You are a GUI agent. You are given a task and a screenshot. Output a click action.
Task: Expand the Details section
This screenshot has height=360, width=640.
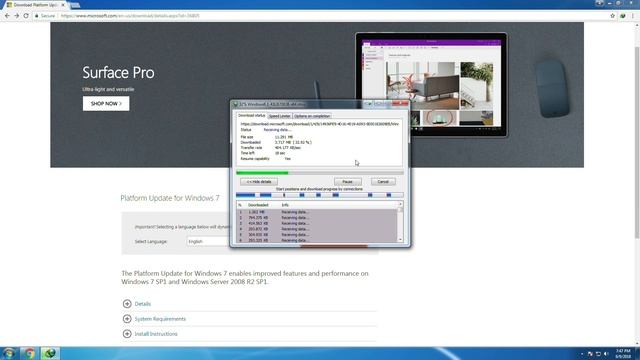(127, 304)
